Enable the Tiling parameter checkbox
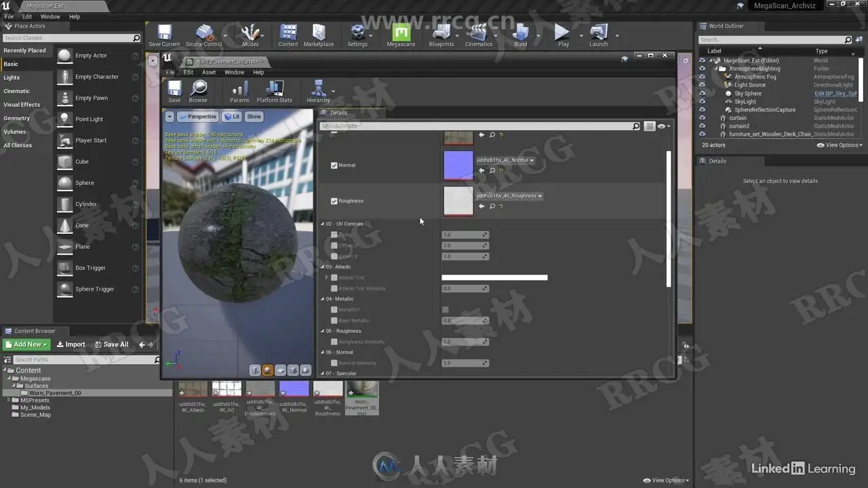Image resolution: width=868 pixels, height=488 pixels. 334,235
